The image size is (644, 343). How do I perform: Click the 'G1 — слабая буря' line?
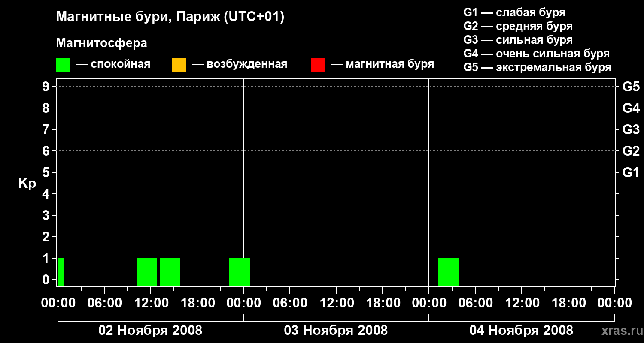click(514, 12)
